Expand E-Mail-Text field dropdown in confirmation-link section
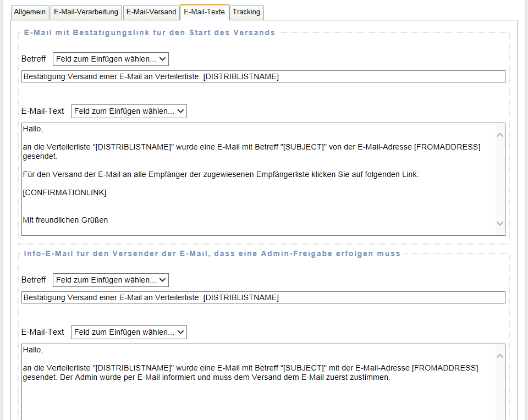The width and height of the screenshot is (528, 420). (129, 111)
